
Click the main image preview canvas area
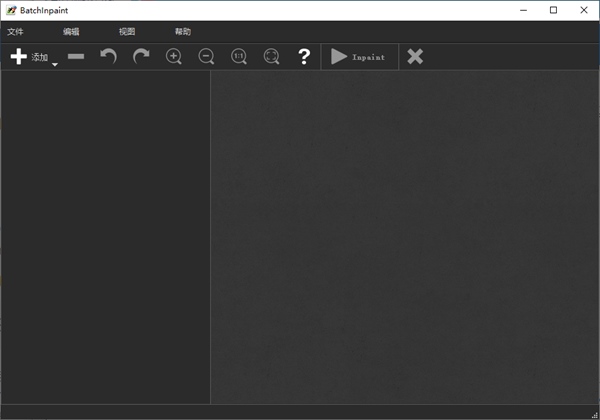(404, 235)
